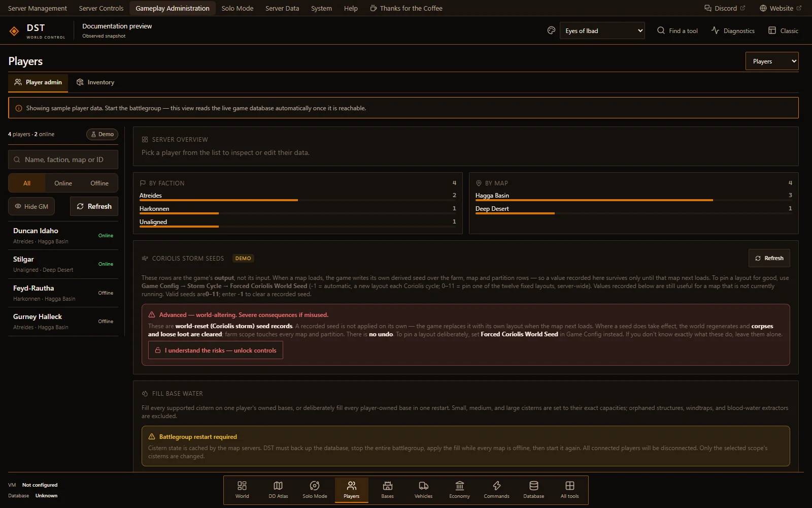This screenshot has height=508, width=812.
Task: Expand the Players page dropdown
Action: pyautogui.click(x=772, y=61)
